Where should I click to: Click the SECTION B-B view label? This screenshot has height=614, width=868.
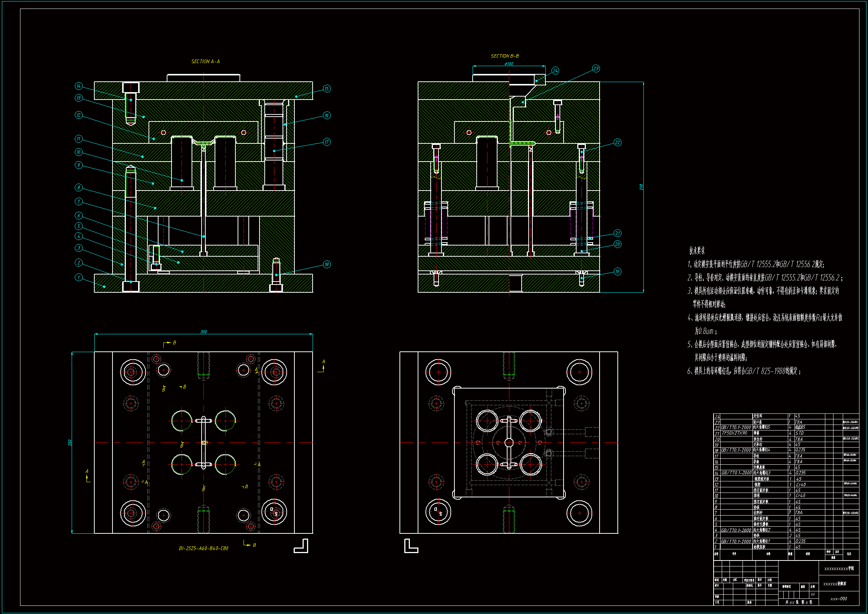click(505, 56)
